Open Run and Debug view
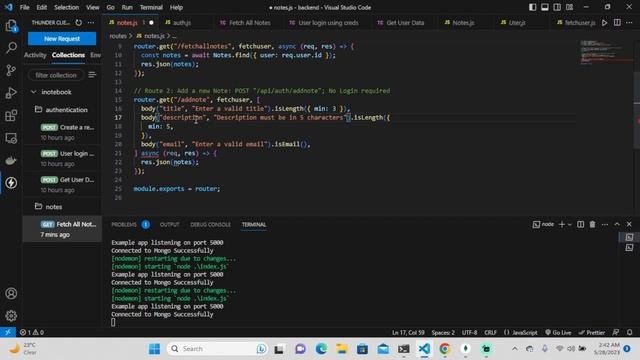Image resolution: width=640 pixels, height=360 pixels. click(x=11, y=93)
